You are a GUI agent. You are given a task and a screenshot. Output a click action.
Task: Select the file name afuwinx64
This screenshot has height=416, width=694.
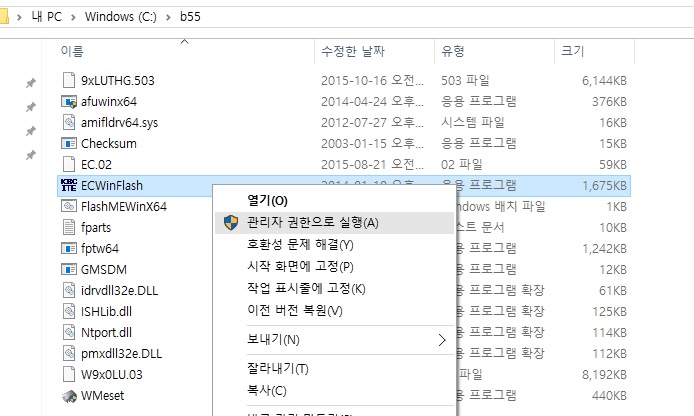click(x=109, y=102)
